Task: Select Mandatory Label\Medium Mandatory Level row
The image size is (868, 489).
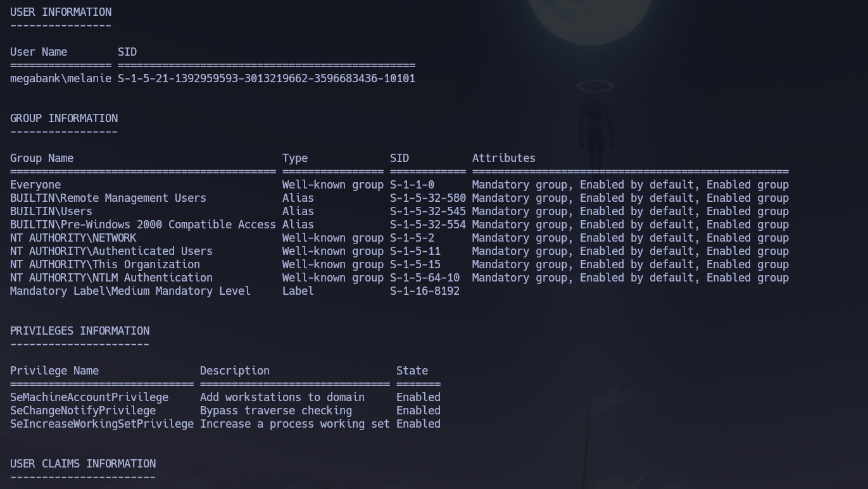Action: (130, 291)
